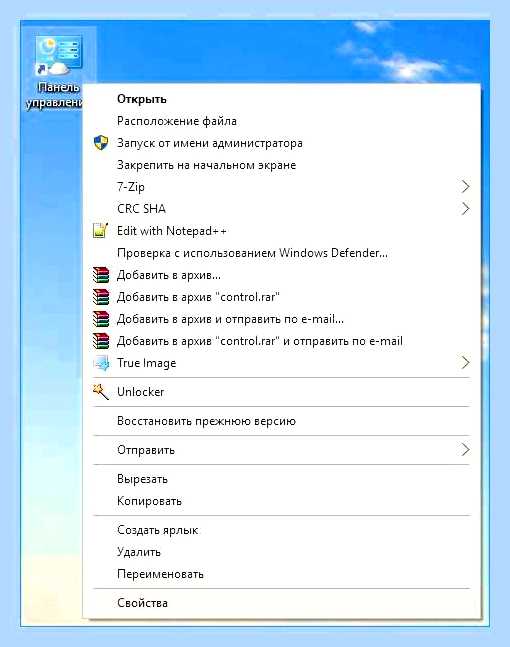Expand the True Image submenu arrow
510x647 pixels.
pos(465,363)
